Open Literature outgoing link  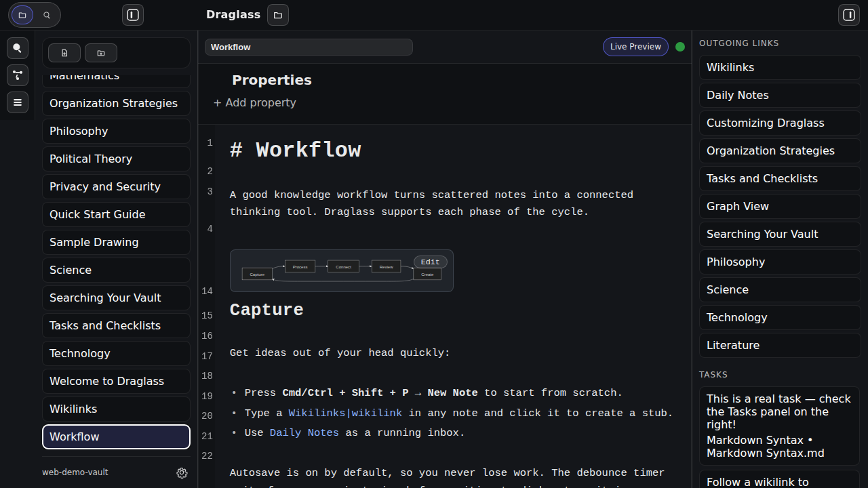(780, 345)
